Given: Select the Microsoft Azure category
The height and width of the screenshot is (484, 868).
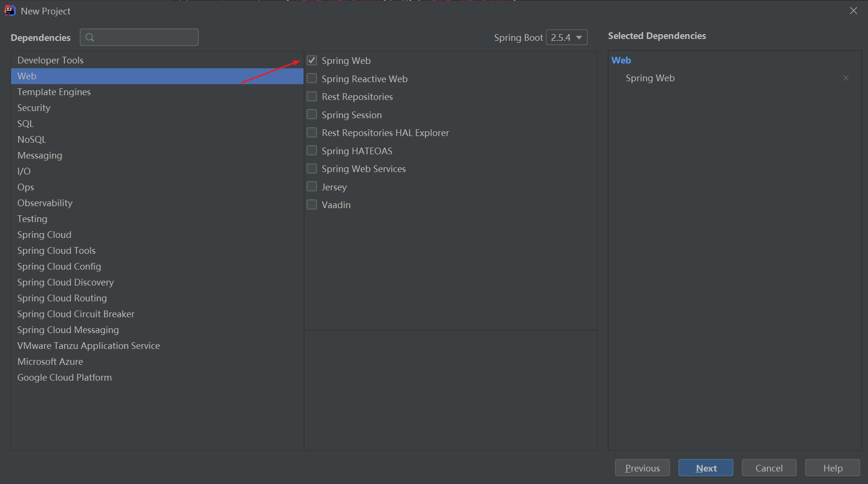Looking at the screenshot, I should coord(157,361).
